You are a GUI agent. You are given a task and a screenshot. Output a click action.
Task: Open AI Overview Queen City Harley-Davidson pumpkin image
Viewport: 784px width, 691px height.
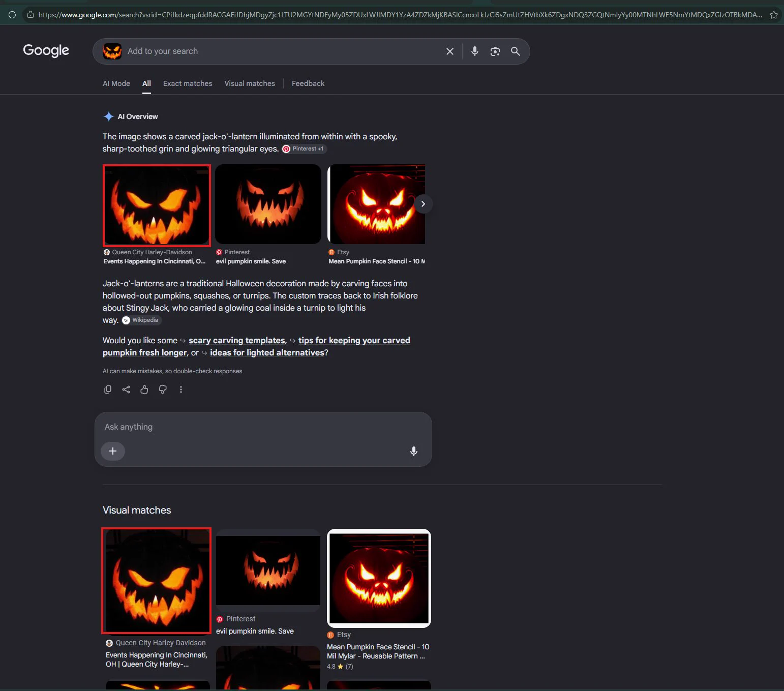point(157,205)
